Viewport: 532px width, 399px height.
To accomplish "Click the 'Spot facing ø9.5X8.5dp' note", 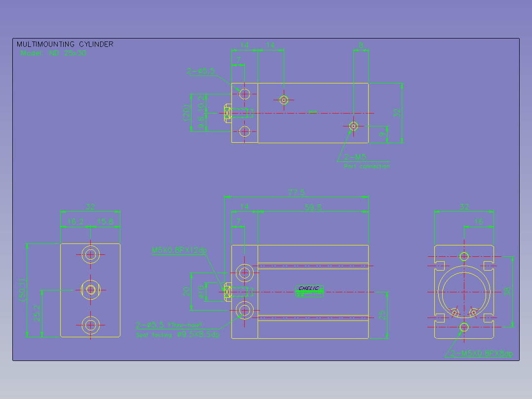I will point(178,334).
